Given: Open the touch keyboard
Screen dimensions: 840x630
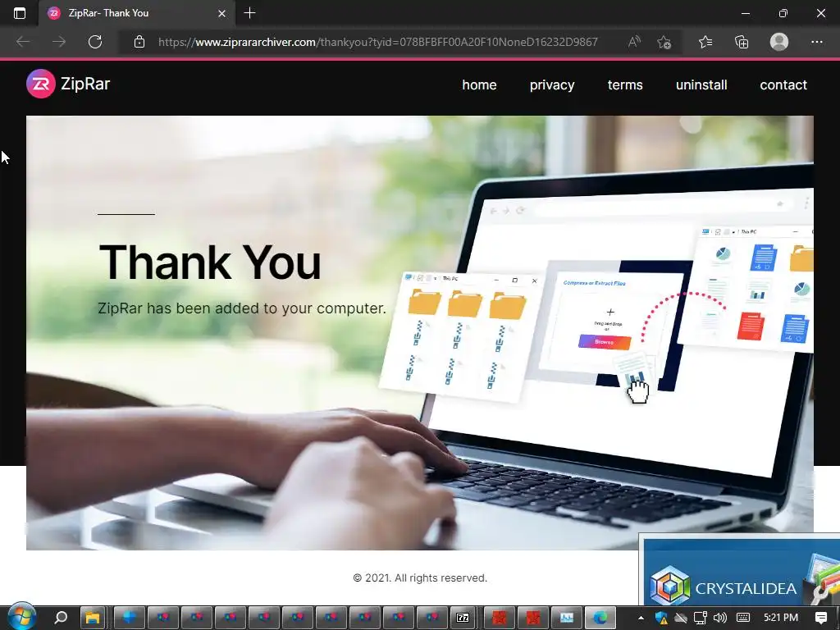Looking at the screenshot, I should pos(743,618).
